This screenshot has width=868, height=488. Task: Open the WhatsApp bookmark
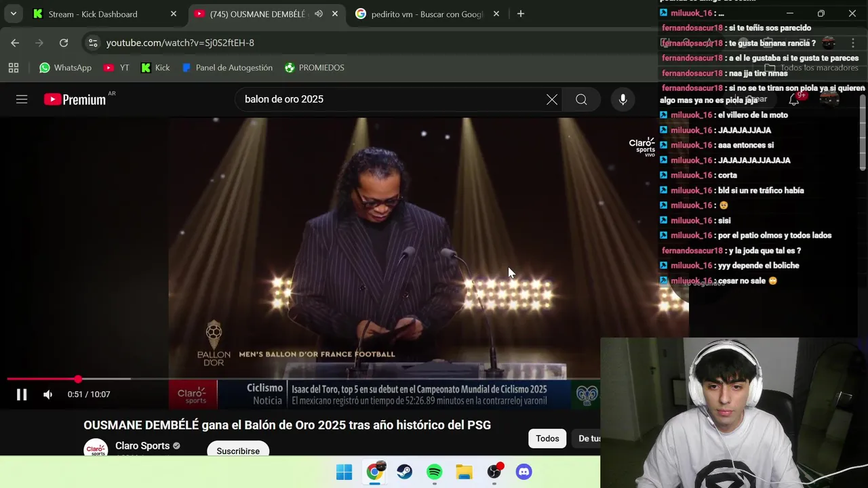pyautogui.click(x=65, y=68)
